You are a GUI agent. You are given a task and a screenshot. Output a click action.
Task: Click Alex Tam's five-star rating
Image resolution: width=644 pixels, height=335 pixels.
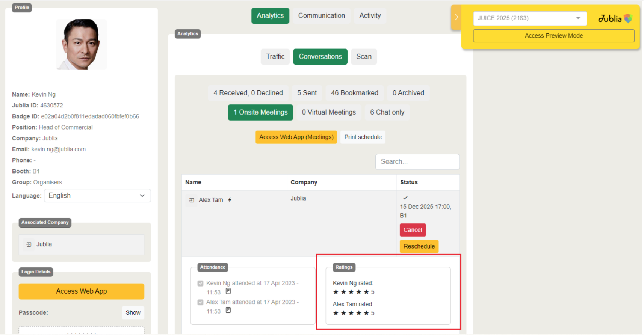tap(353, 313)
